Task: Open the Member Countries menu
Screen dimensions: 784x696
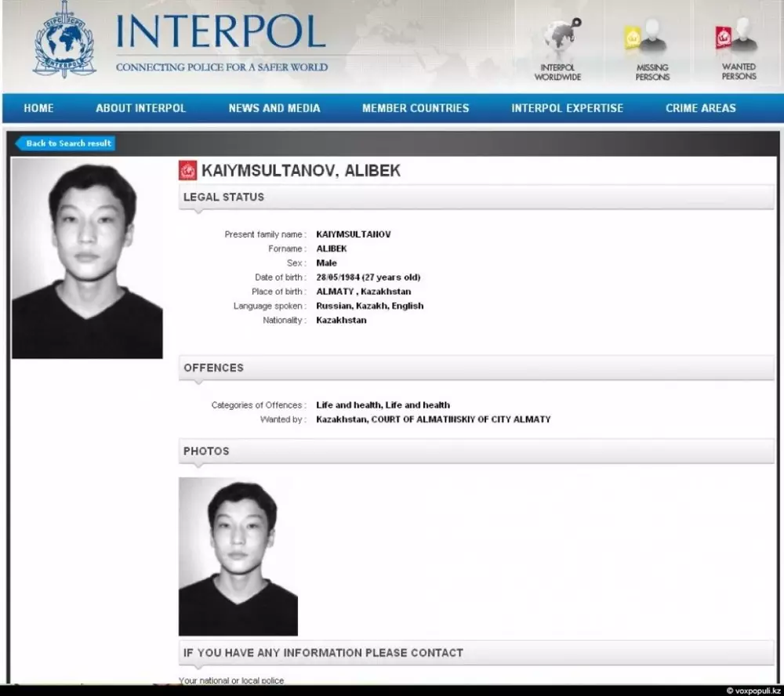Action: point(416,108)
